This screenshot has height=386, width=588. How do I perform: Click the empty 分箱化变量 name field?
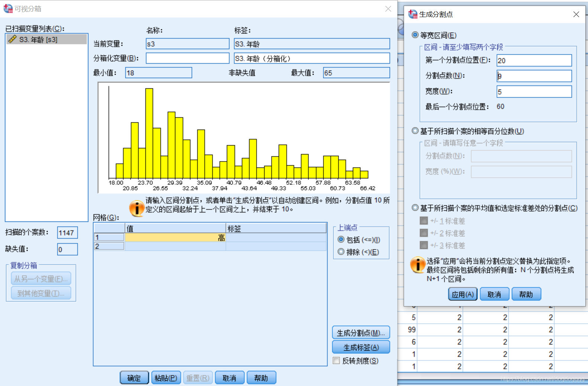pyautogui.click(x=188, y=58)
